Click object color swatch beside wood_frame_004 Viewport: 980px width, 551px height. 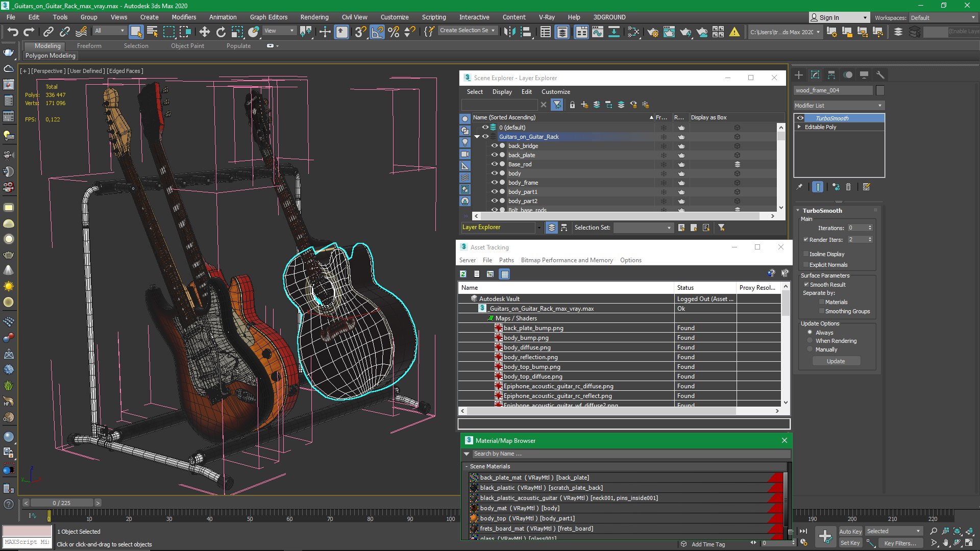click(x=879, y=90)
